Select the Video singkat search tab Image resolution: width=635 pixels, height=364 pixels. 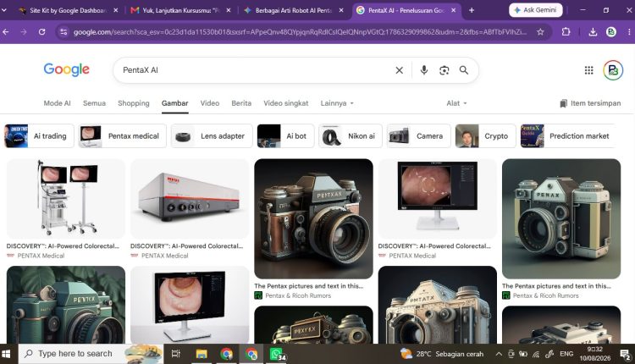[x=286, y=103]
